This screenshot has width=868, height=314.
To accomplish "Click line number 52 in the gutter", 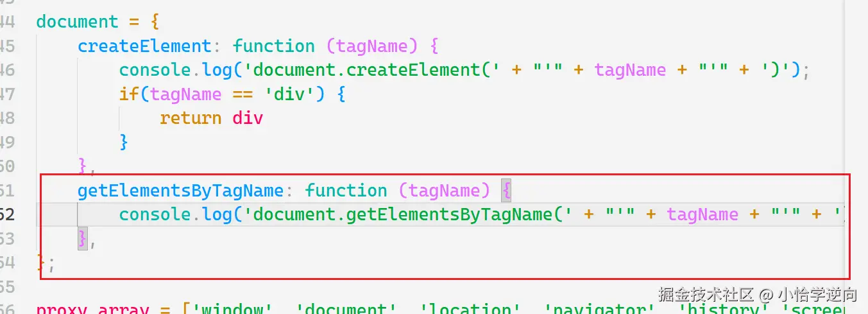I will (7, 214).
